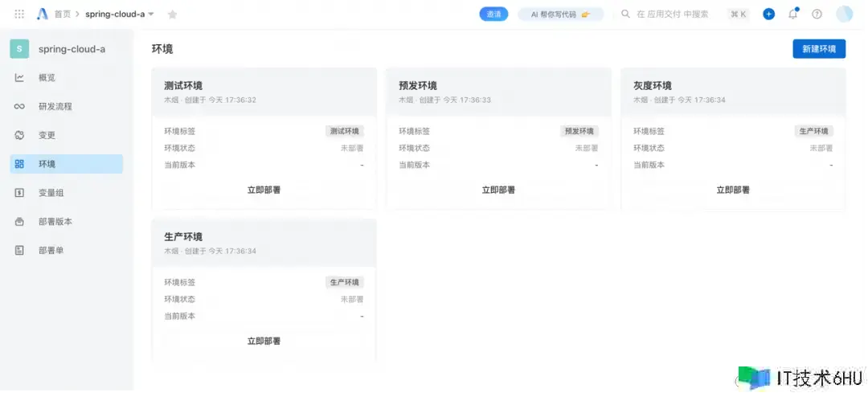Click the user avatar

[x=844, y=14]
